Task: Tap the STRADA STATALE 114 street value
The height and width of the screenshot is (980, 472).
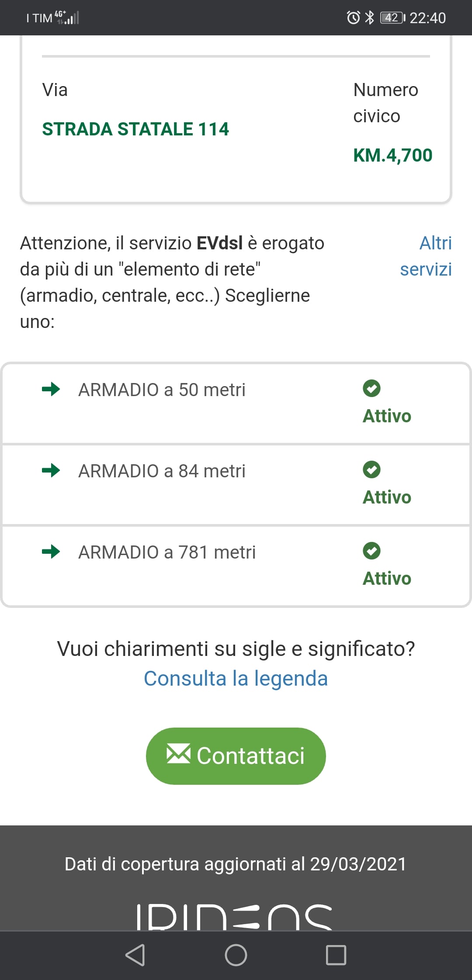Action: [135, 129]
